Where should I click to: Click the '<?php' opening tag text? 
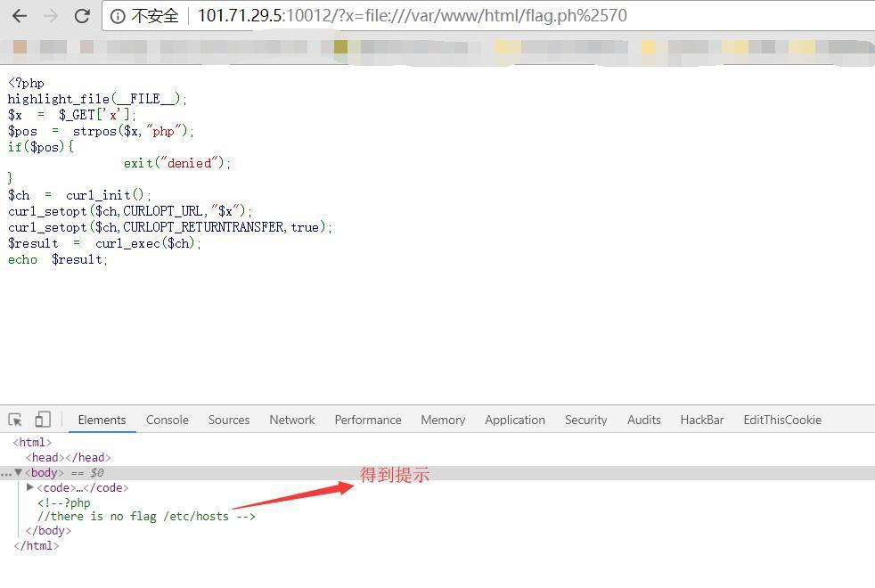coord(26,83)
